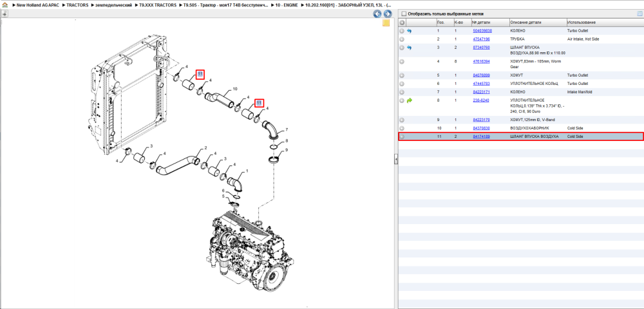This screenshot has width=644, height=309.
Task: Click gray circle icon for part 84174189
Action: click(402, 136)
